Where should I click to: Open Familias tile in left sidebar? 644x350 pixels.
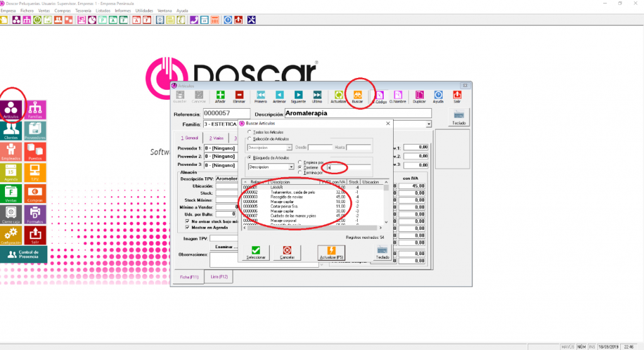coord(35,111)
